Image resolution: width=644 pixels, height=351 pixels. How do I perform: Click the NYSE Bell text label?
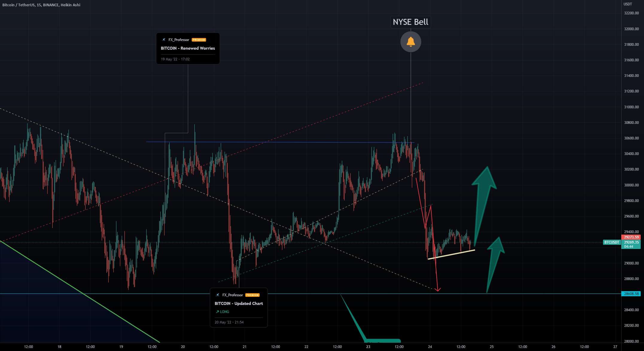[410, 22]
